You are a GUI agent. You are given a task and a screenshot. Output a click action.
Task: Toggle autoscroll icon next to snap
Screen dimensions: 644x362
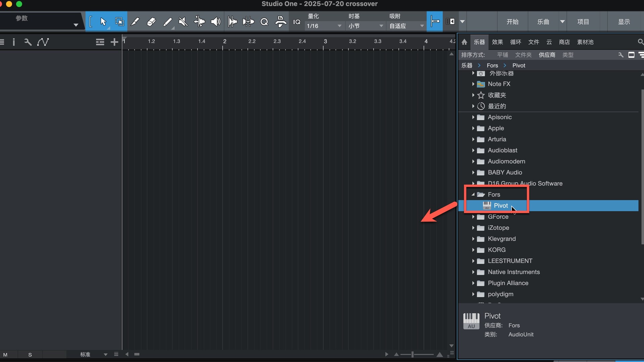[x=450, y=21]
